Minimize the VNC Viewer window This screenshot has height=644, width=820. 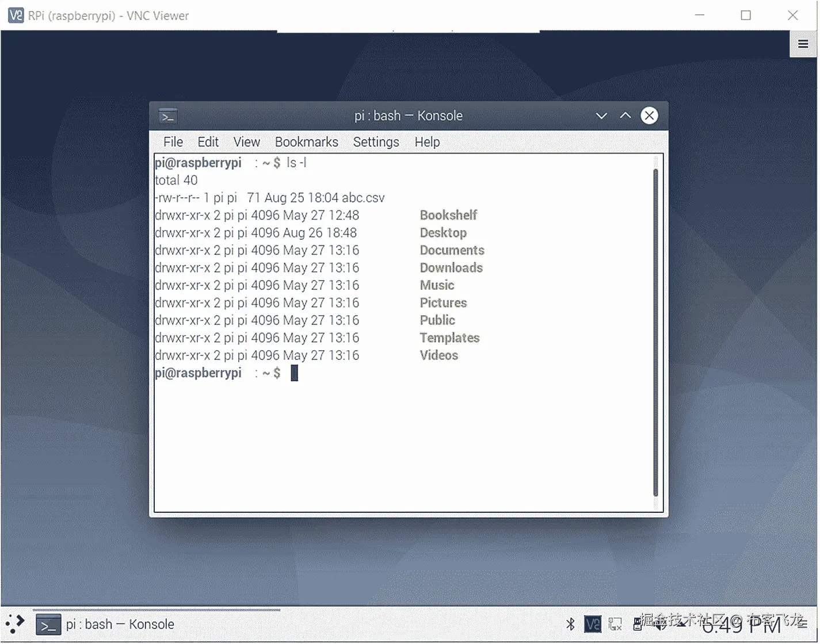(700, 16)
